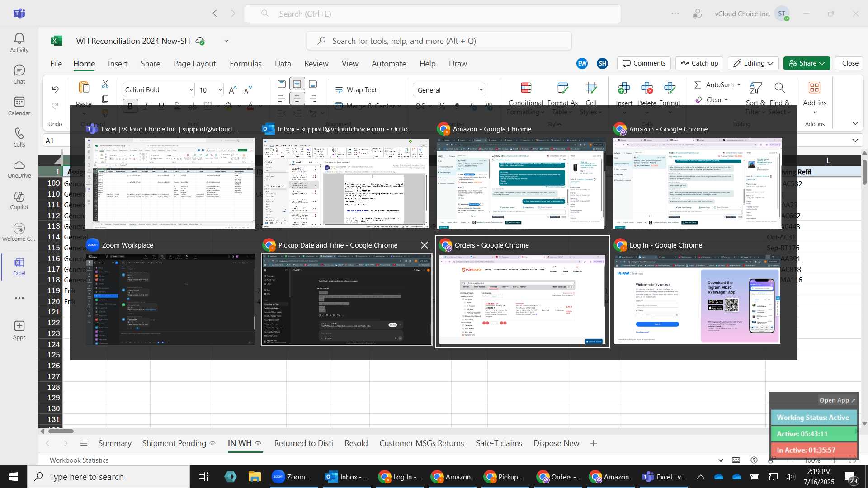868x488 pixels.
Task: Click the Catch up button
Action: [x=699, y=63]
